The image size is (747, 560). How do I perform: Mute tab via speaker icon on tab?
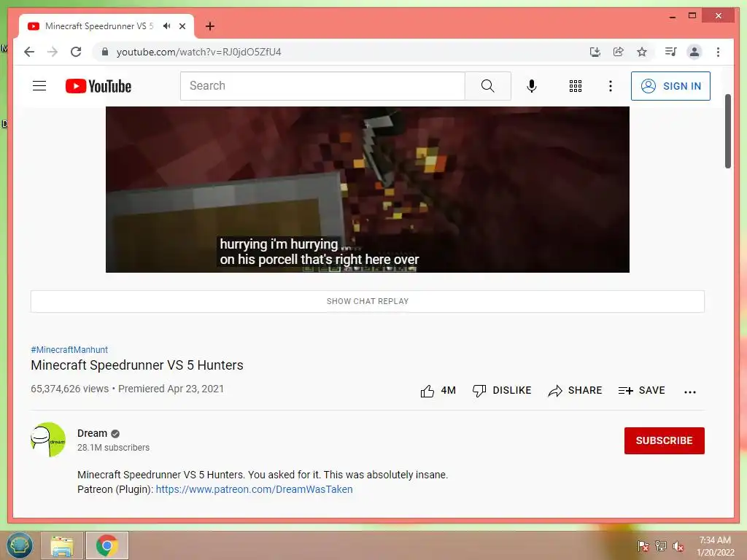click(166, 26)
